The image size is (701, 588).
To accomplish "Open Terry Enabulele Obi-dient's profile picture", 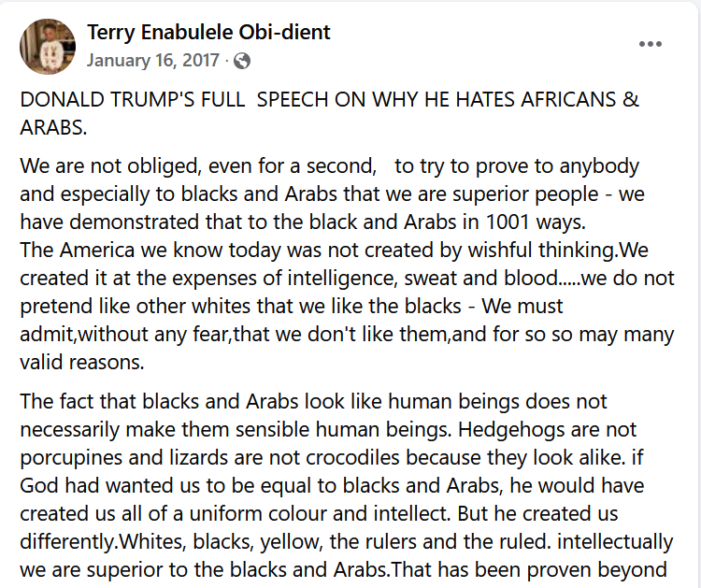I will [48, 47].
